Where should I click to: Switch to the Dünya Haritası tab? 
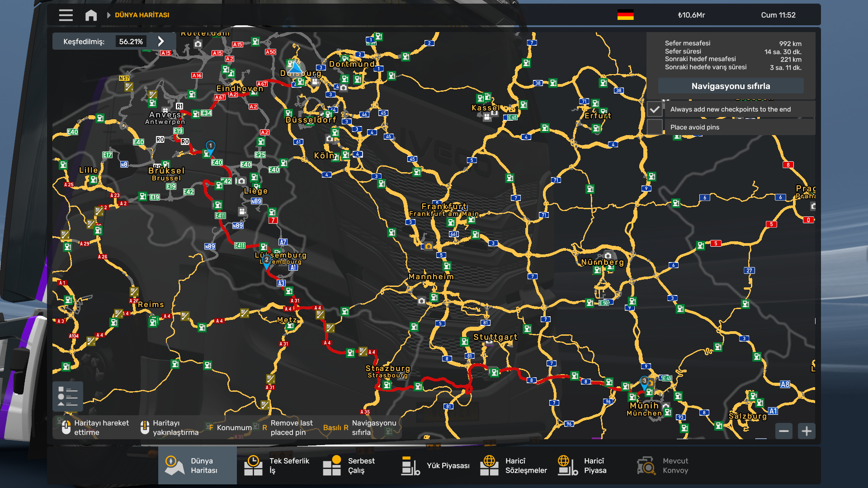pos(198,465)
